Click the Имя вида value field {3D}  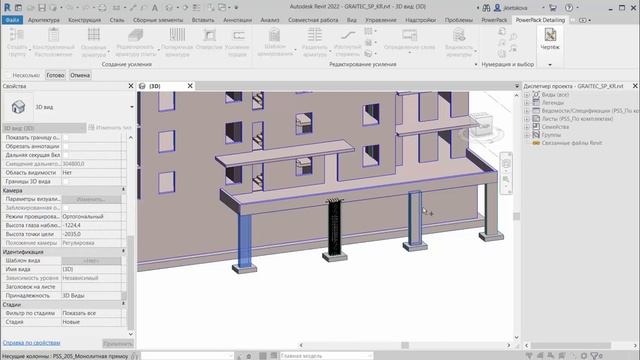point(91,269)
